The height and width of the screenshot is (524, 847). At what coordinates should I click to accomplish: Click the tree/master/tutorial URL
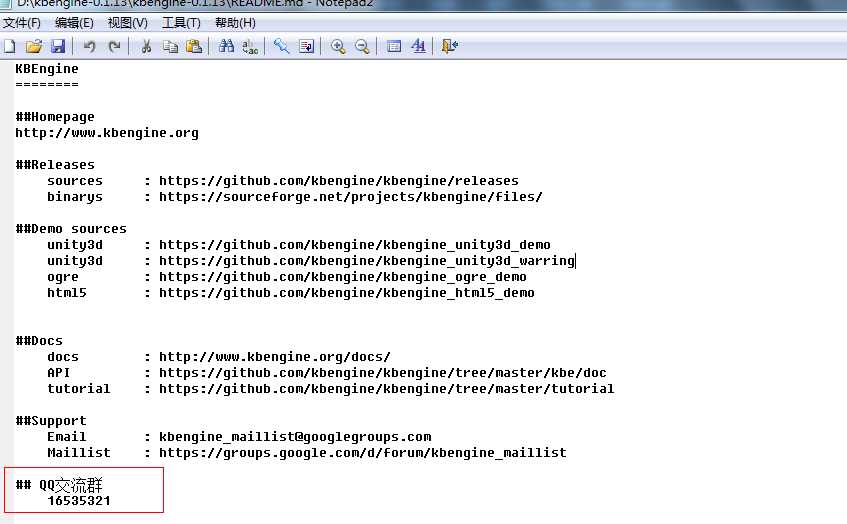(386, 389)
